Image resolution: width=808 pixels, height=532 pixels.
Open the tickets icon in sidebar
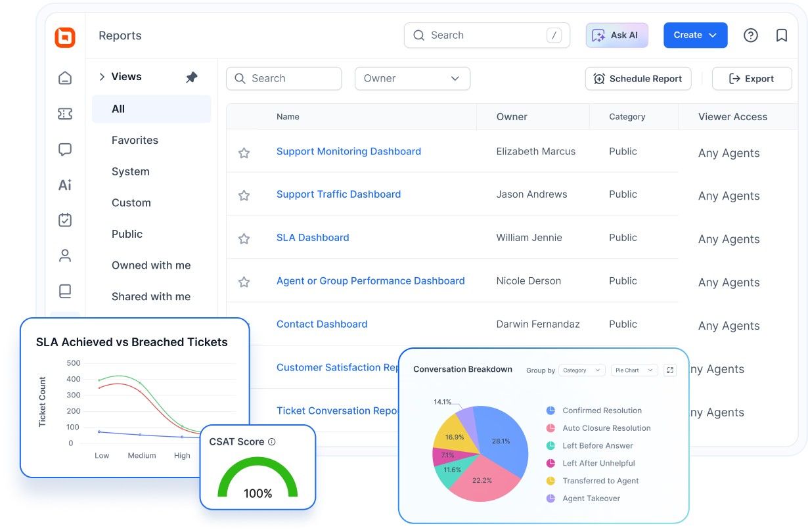point(65,114)
